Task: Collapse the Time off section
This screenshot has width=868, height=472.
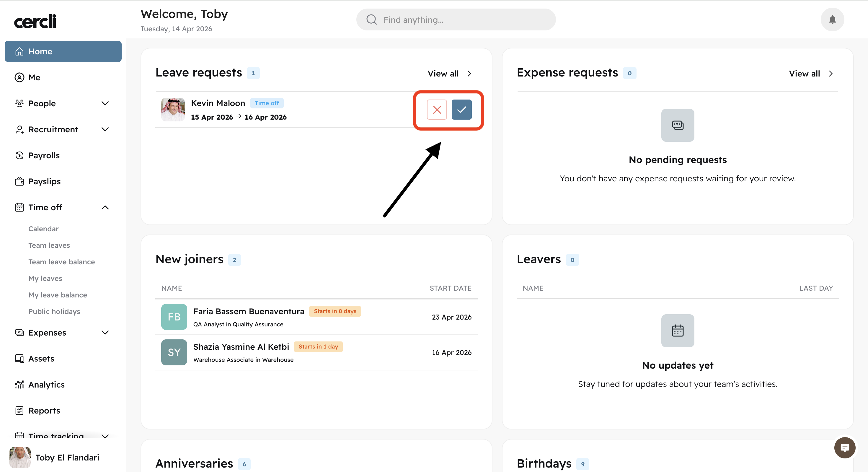Action: (x=105, y=207)
